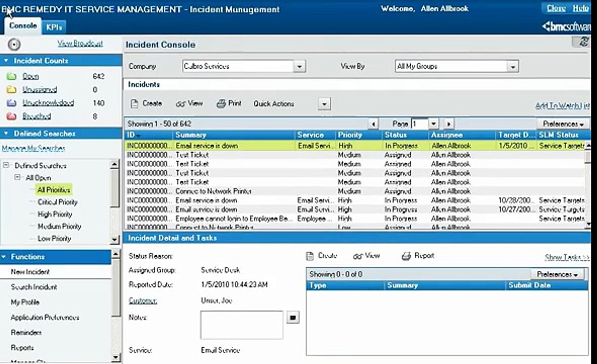Click the Customer link

pos(143,301)
